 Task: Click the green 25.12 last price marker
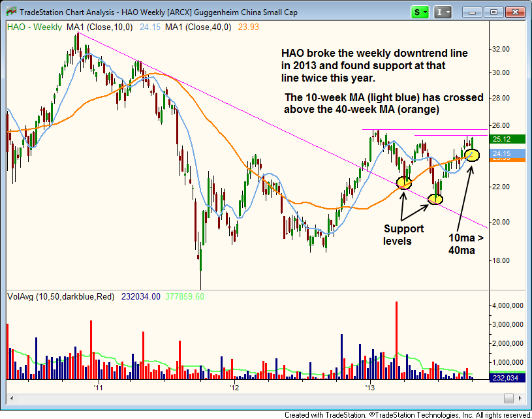point(507,139)
